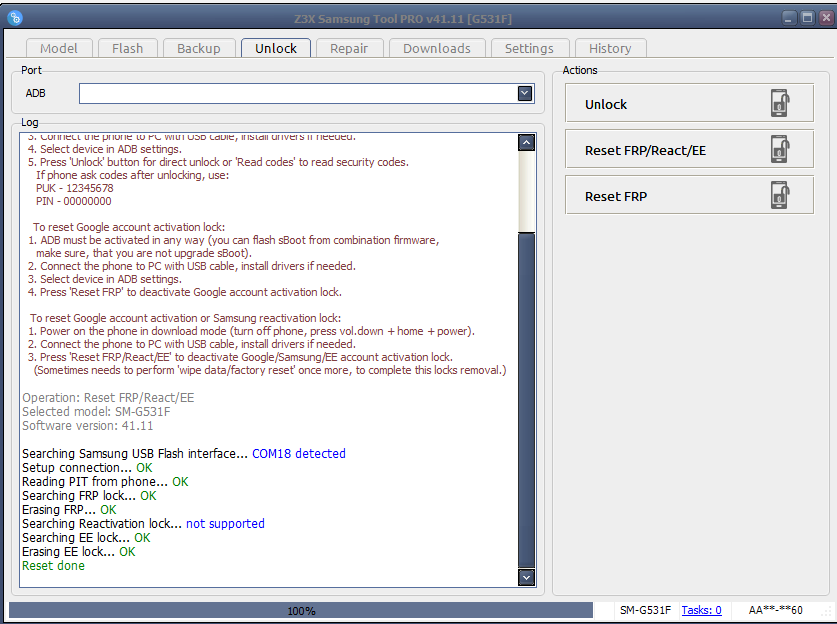
Task: Minimize the Z3X Samsung Tool window
Action: tap(789, 18)
